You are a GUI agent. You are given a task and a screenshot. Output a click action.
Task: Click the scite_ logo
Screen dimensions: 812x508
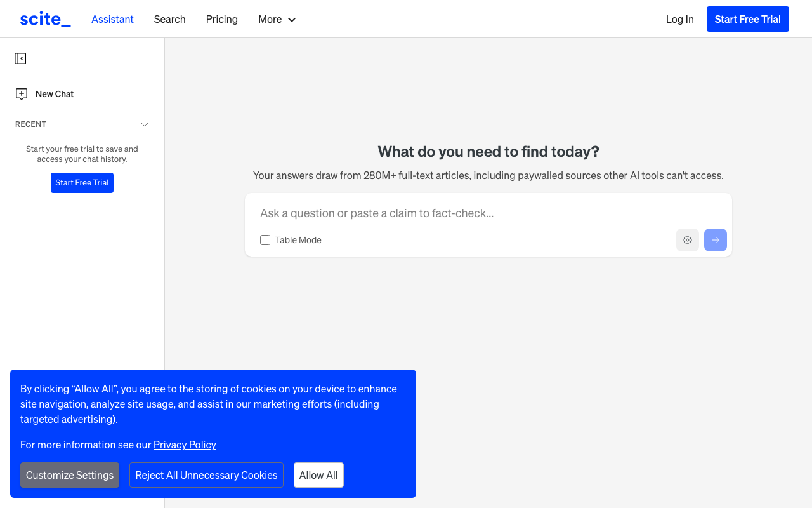45,19
